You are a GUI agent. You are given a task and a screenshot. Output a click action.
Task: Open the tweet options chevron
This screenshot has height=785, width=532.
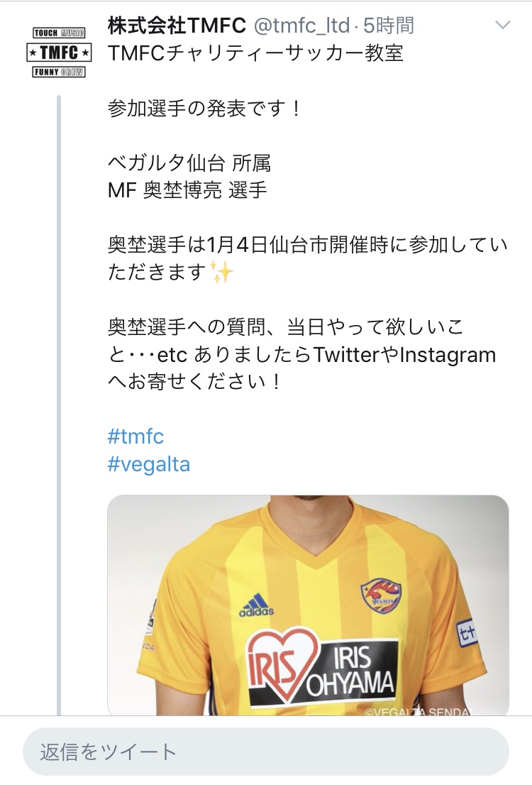[502, 26]
